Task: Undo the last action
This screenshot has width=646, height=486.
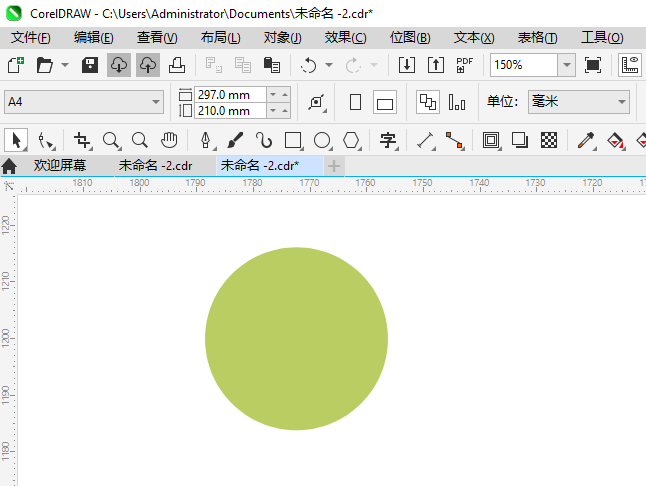Action: 308,65
